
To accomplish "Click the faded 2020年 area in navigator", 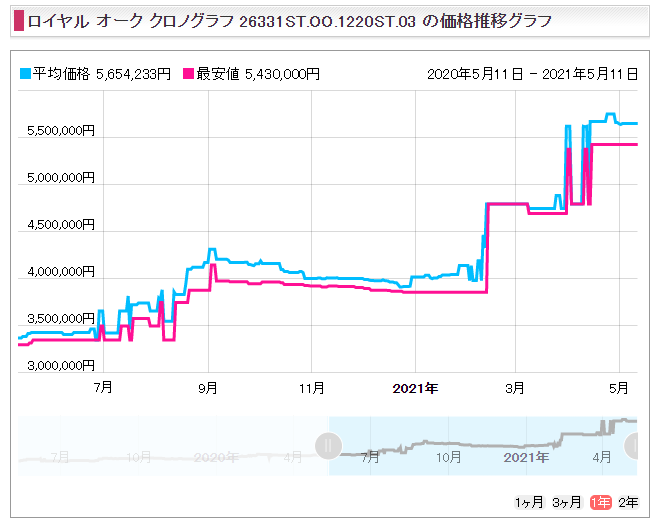I will point(216,458).
